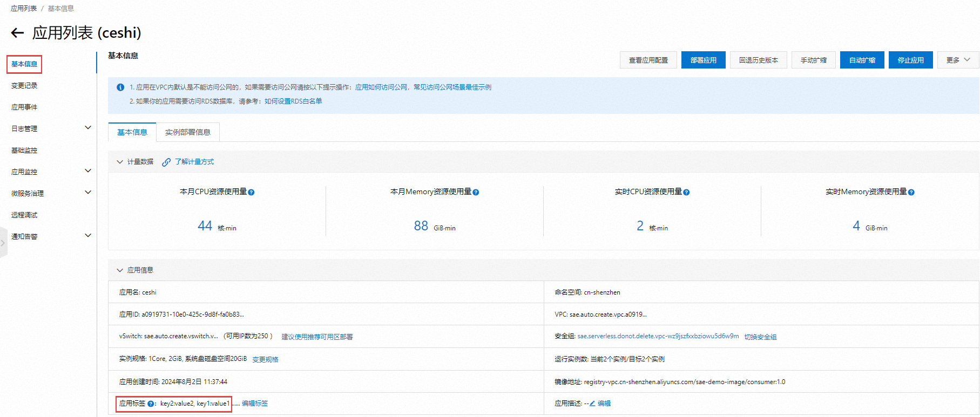The width and height of the screenshot is (980, 417).
Task: Click the key2:value2, key1:value1 tag text
Action: pos(195,404)
